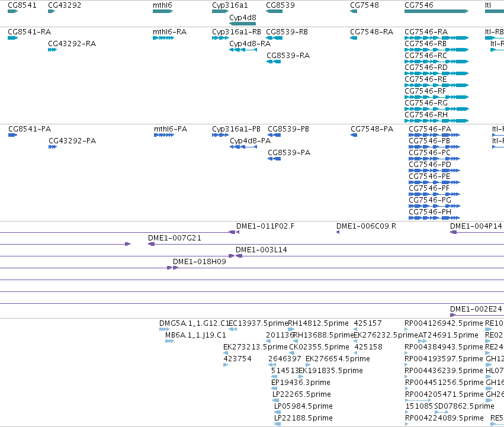Viewport: 504px width, 427px height.
Task: Select the CG8539-PB protein glyph
Action: [274, 135]
